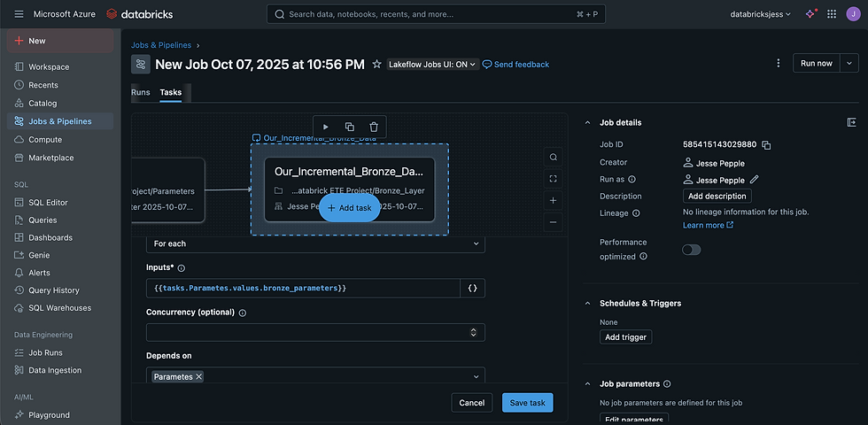
Task: Open the hamburger navigation menu
Action: pyautogui.click(x=19, y=14)
